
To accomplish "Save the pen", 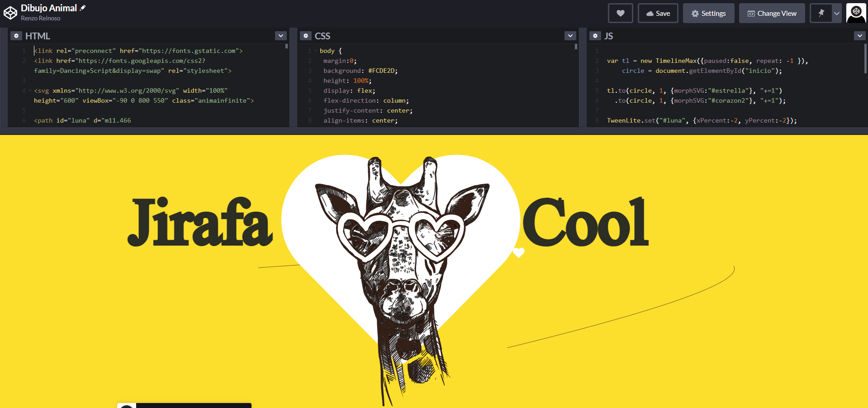I will click(658, 13).
